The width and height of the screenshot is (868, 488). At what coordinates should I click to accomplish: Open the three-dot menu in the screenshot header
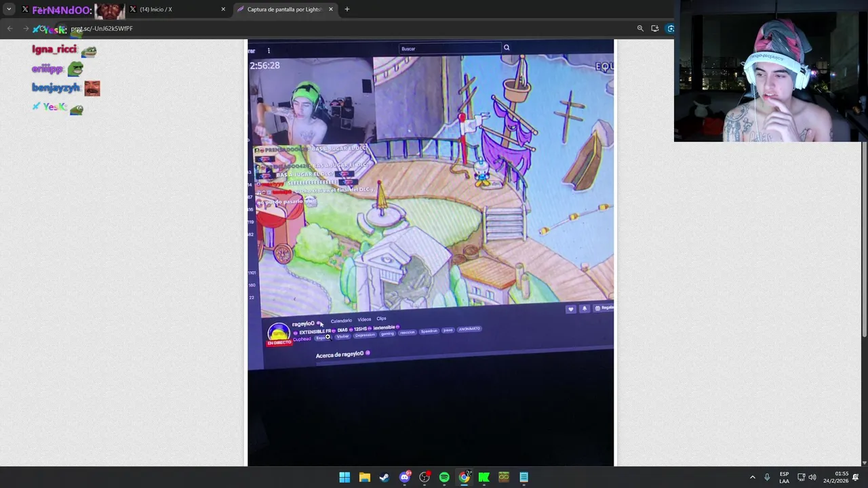[x=269, y=50]
